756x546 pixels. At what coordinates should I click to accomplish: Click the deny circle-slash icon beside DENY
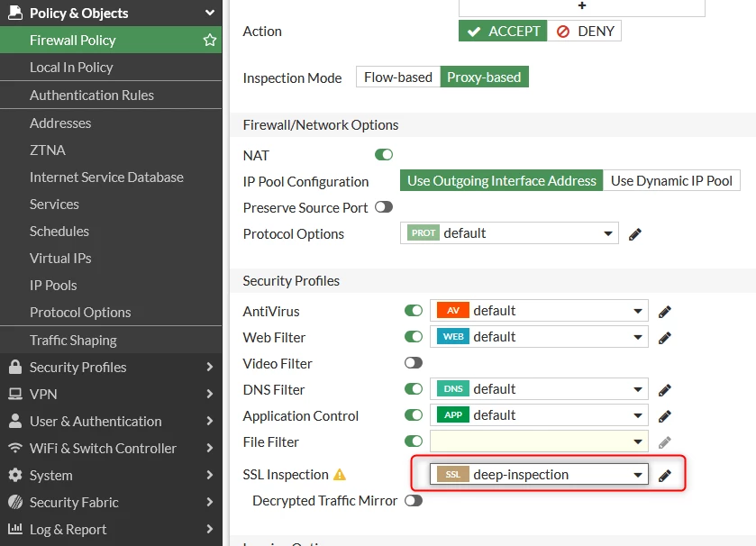[562, 32]
